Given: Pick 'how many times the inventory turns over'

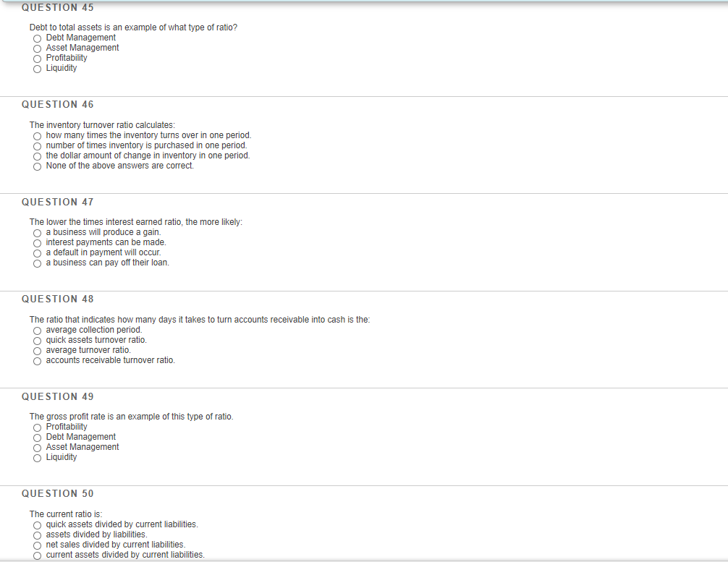Looking at the screenshot, I should pos(37,137).
